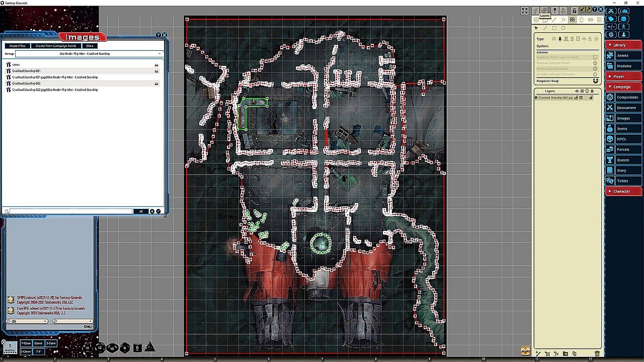Image resolution: width=644 pixels, height=362 pixels.
Task: Open the Assets sidebar item
Action: 623,55
